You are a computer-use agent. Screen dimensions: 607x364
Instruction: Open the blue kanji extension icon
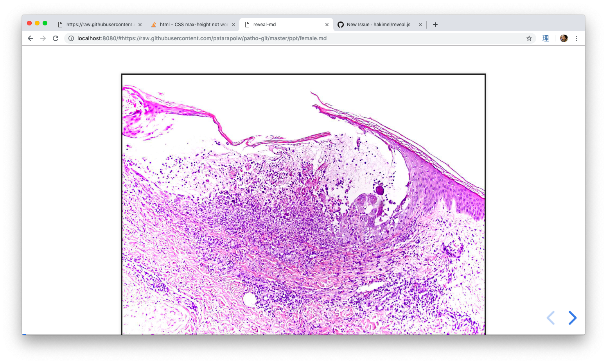tap(546, 38)
